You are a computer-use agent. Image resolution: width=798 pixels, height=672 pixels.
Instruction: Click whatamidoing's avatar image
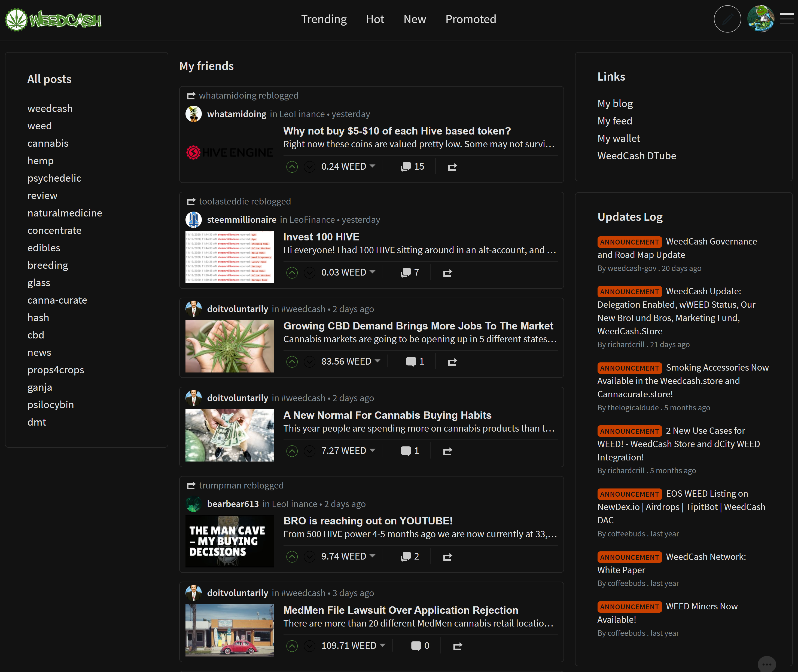click(194, 114)
